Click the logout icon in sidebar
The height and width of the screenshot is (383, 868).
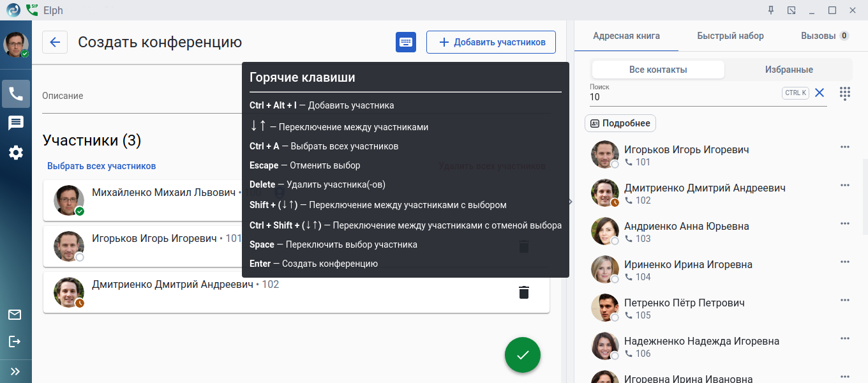[x=15, y=342]
